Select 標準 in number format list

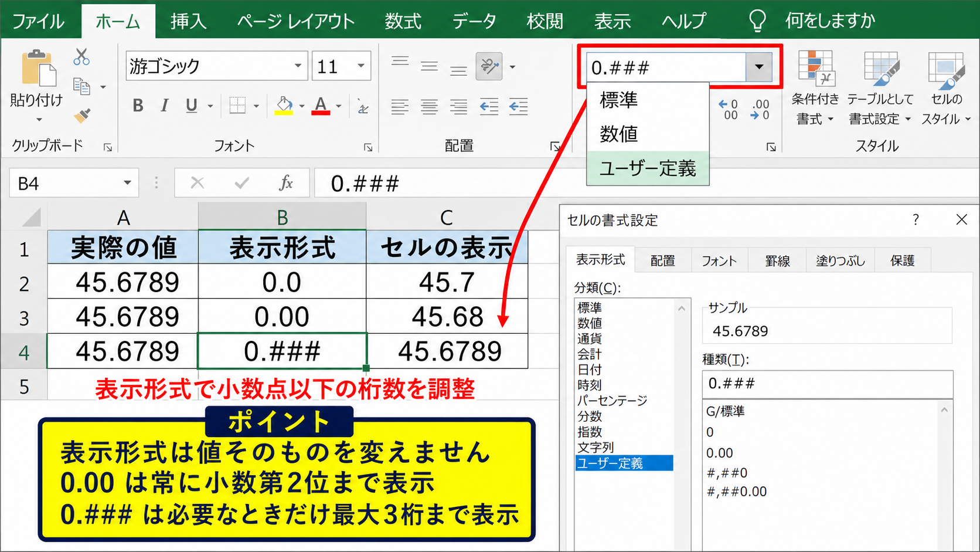[x=648, y=100]
